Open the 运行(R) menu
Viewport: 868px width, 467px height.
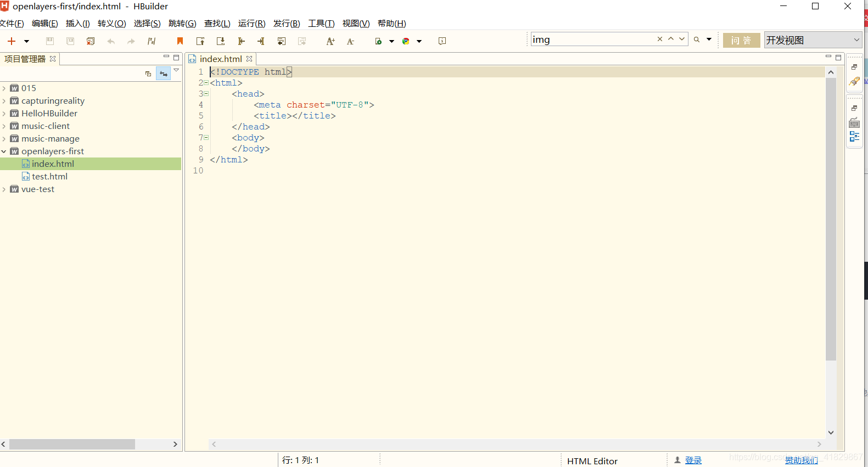(252, 23)
